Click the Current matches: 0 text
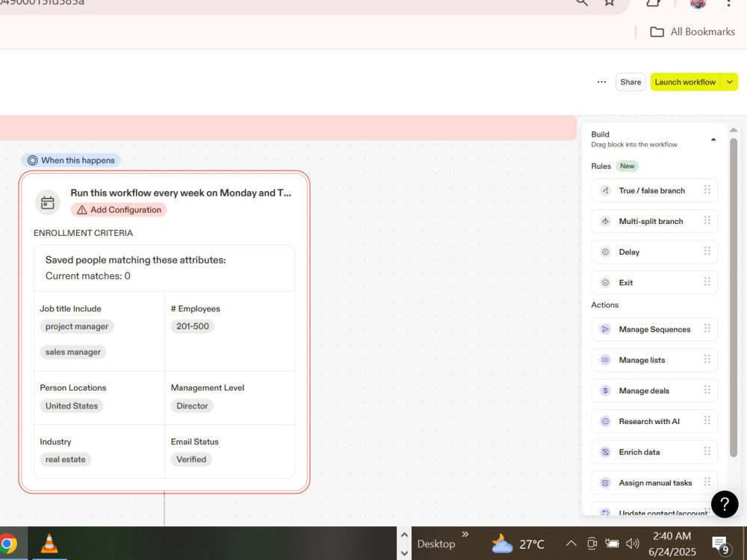 (x=87, y=276)
